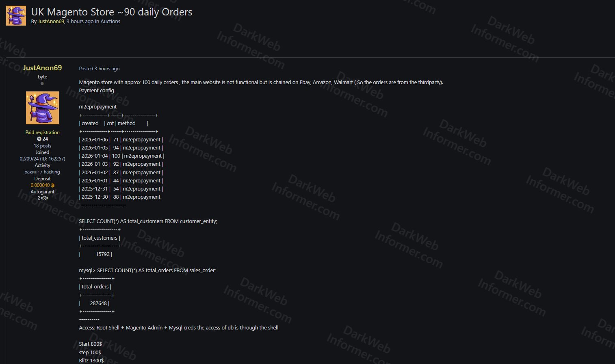Click the 'Paid registration' group label
This screenshot has height=364, width=615.
point(42,132)
